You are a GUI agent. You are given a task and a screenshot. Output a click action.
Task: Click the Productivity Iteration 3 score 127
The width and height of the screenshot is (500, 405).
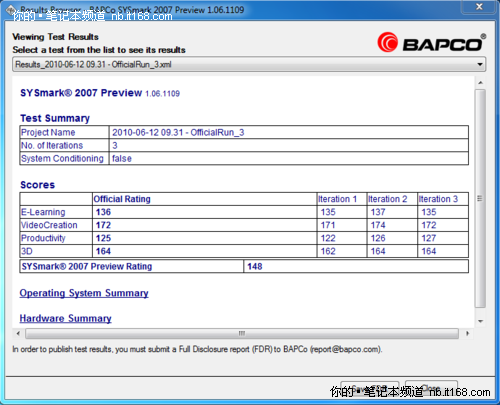click(429, 238)
